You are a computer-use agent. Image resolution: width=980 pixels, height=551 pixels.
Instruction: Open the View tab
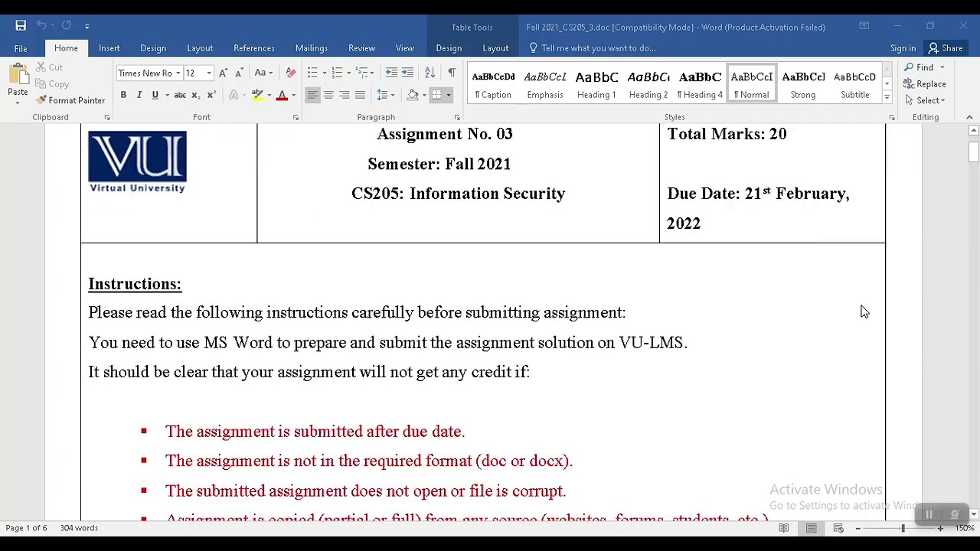click(405, 48)
